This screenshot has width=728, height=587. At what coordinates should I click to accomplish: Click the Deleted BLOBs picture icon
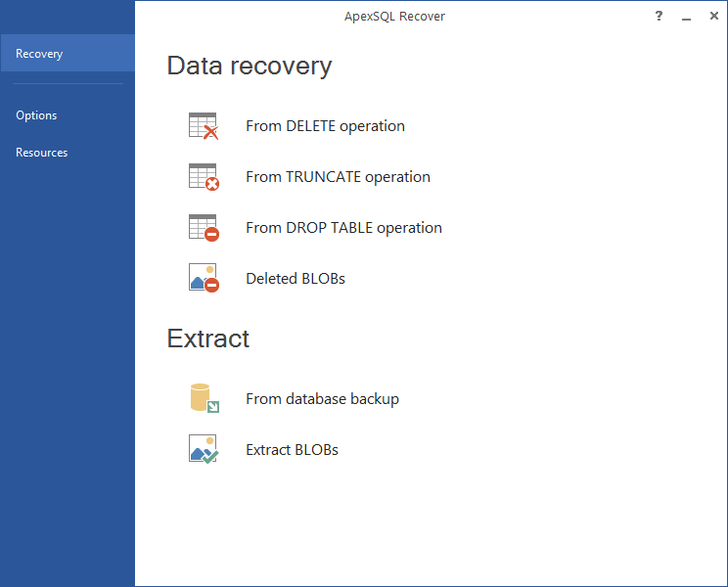[x=204, y=278]
